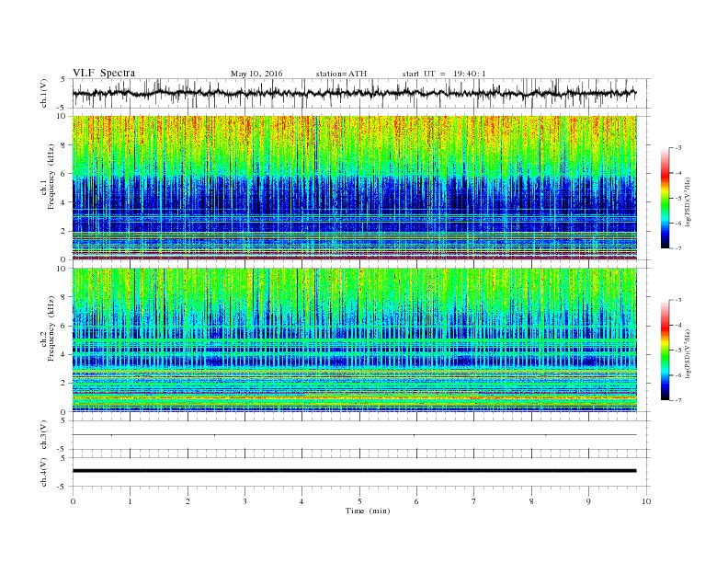This screenshot has height=563, width=728.
Task: Click the 6 kHz tick on ch.2 frequency axis
Action: pyautogui.click(x=64, y=326)
